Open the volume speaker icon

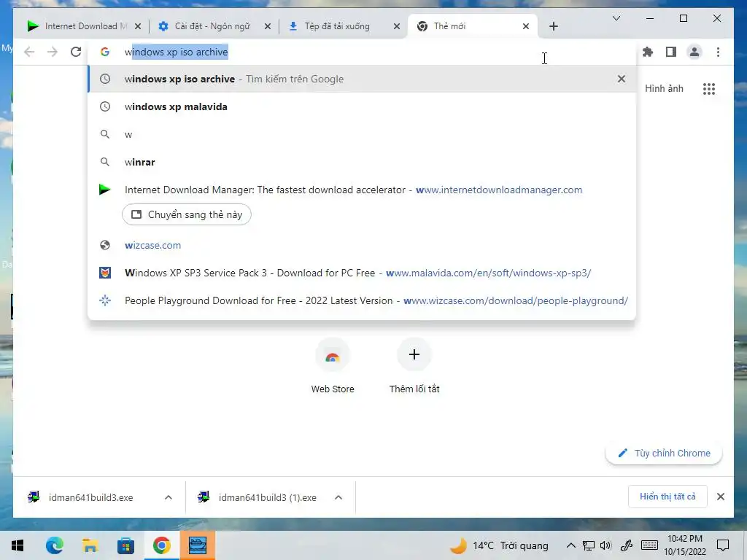tap(606, 545)
